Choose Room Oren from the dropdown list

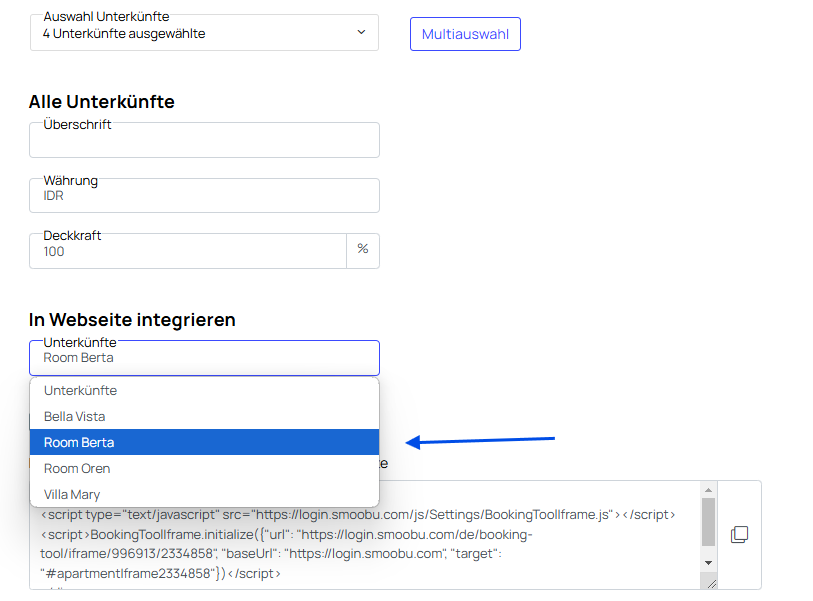click(x=204, y=468)
